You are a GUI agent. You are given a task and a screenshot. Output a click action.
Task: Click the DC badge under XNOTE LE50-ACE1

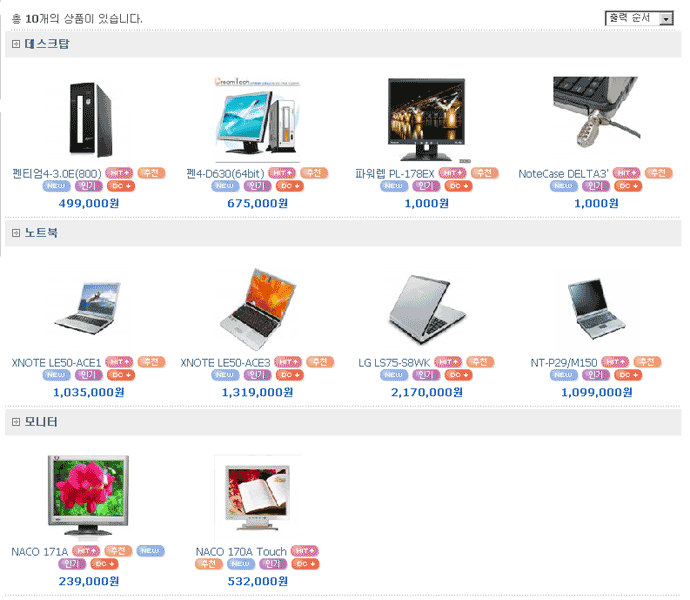(x=121, y=375)
